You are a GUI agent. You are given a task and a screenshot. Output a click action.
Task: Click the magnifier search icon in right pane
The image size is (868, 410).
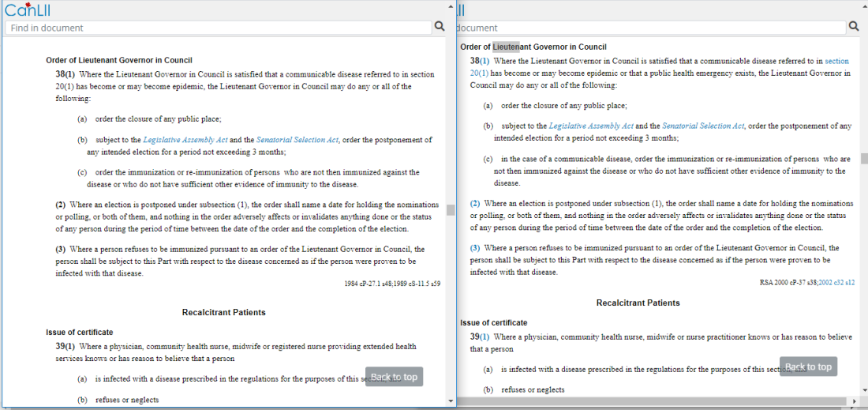(x=855, y=27)
